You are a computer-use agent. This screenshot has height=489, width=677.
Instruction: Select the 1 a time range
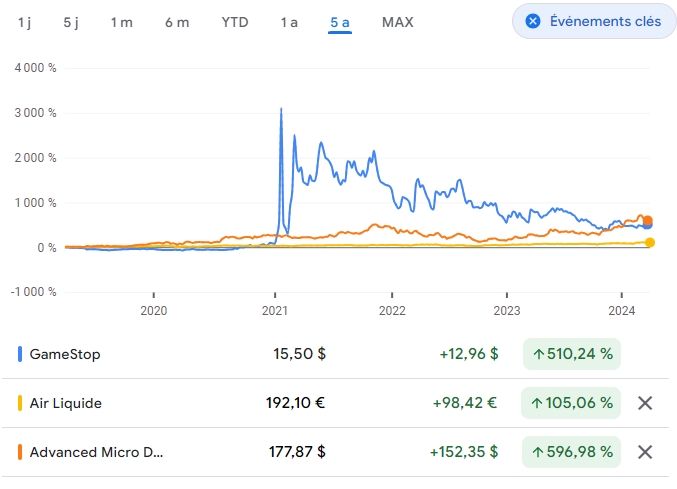pyautogui.click(x=289, y=22)
